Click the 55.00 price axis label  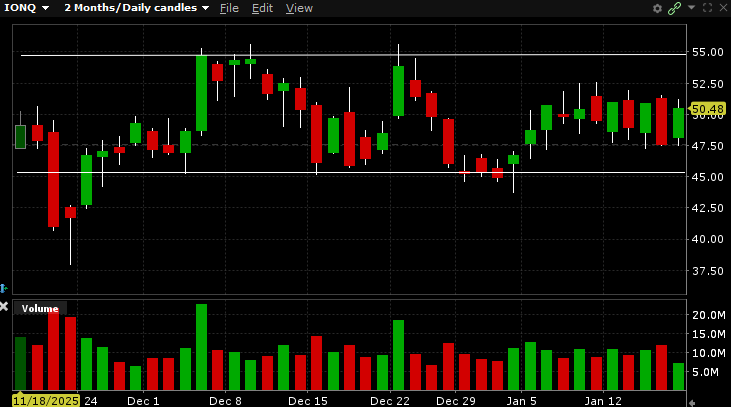(708, 52)
